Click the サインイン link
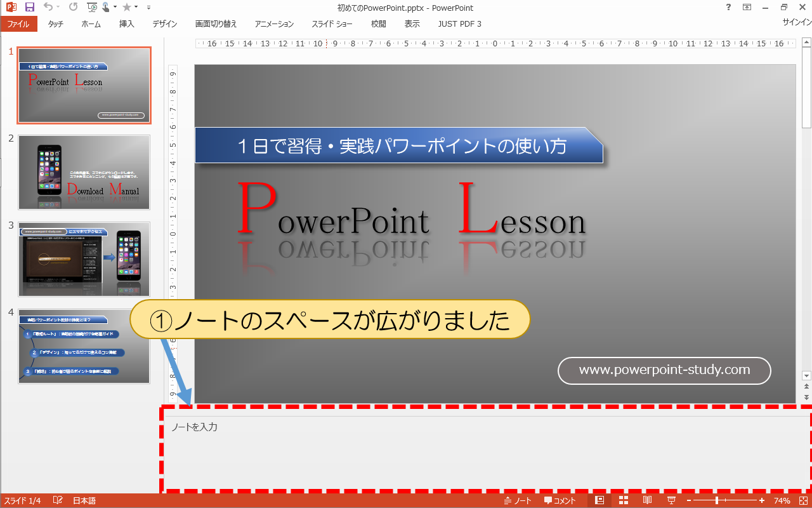Screen dimensions: 812x508 click(797, 22)
